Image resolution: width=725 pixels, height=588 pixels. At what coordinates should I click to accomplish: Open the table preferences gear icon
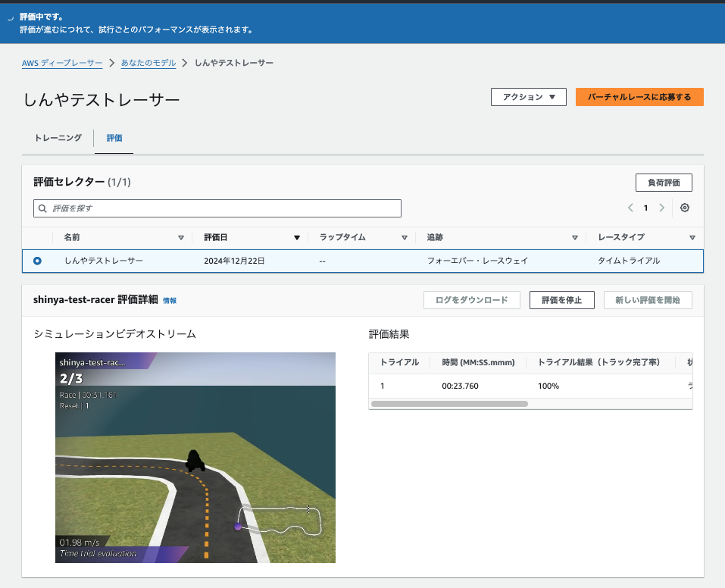click(x=684, y=208)
